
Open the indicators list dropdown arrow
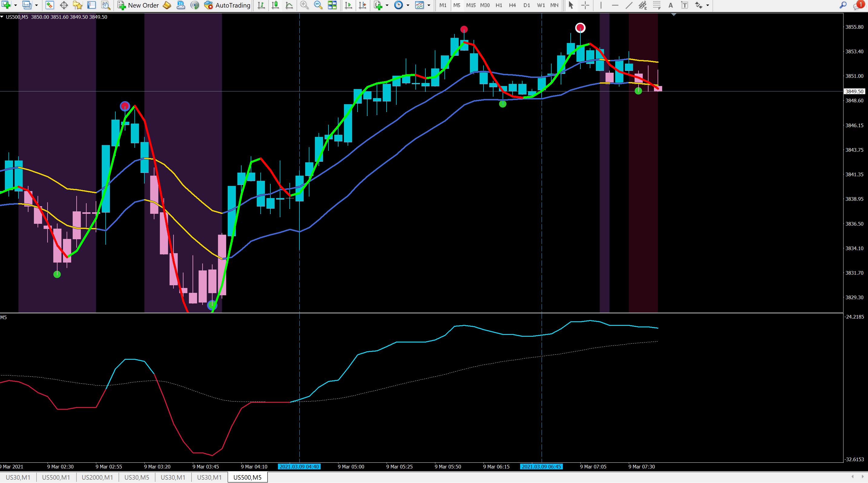(x=387, y=5)
